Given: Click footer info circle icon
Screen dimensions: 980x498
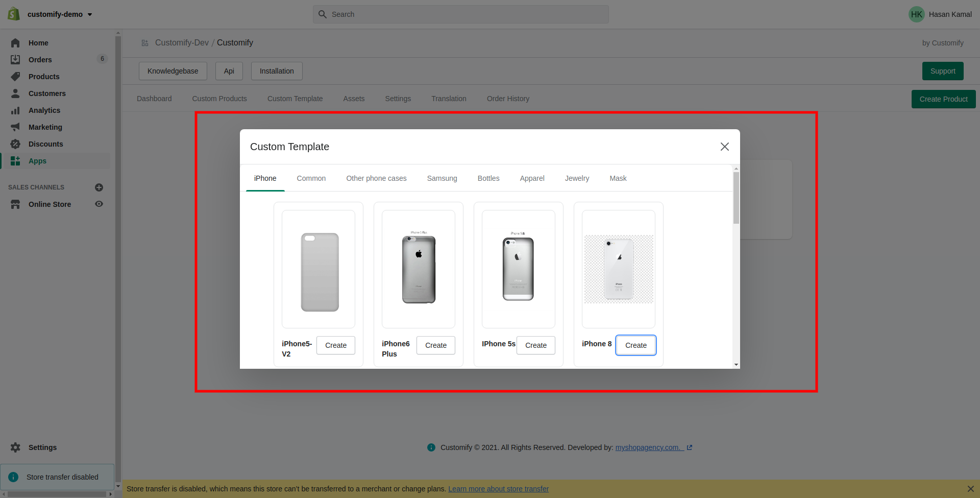Looking at the screenshot, I should pos(431,447).
